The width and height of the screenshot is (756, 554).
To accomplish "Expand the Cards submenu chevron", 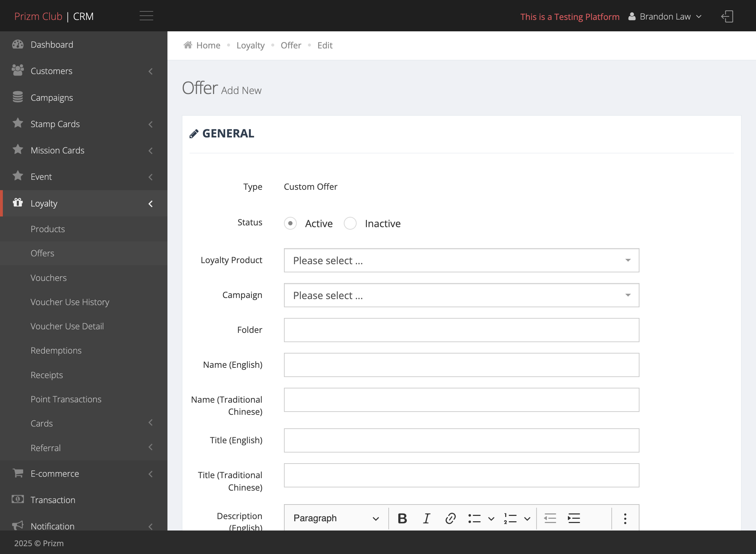I will tap(151, 423).
